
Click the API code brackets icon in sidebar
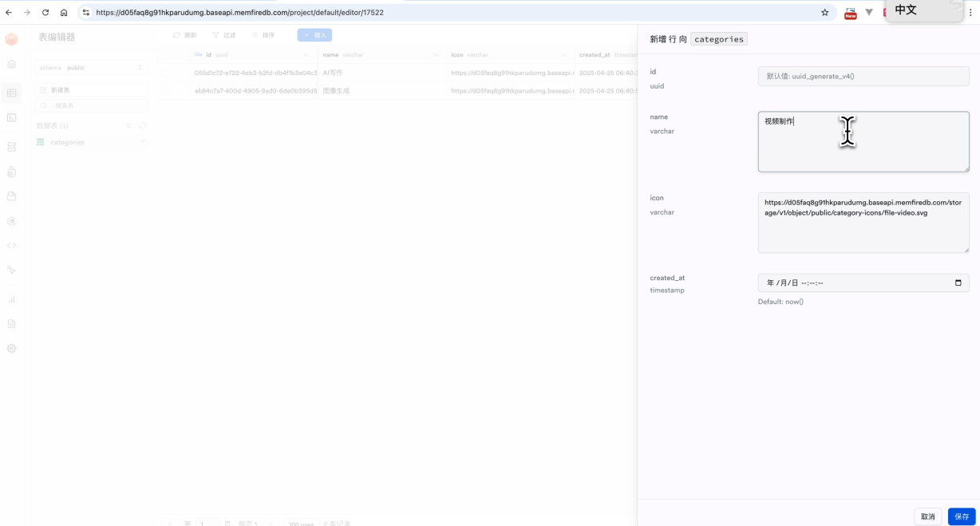11,245
